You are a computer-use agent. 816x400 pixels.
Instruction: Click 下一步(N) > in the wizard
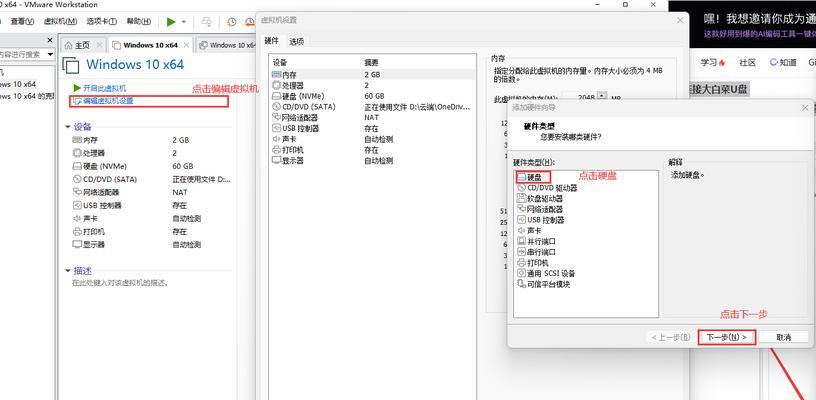pyautogui.click(x=727, y=337)
